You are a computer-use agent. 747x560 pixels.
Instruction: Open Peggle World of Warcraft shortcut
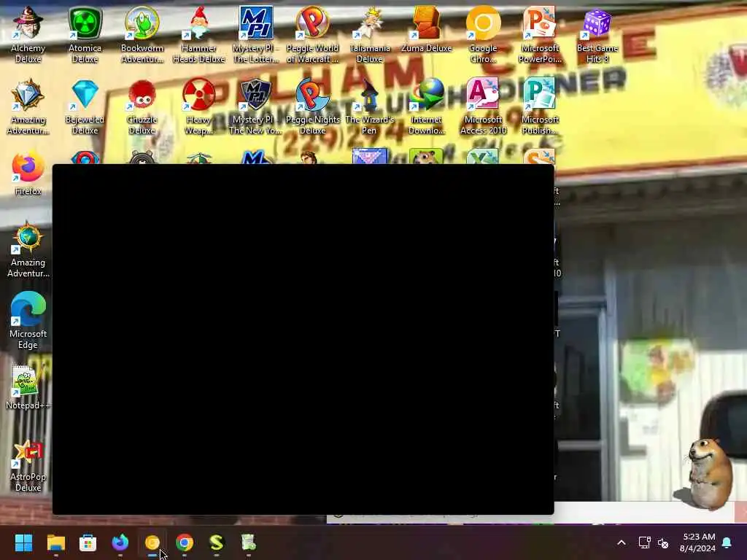coord(312,34)
